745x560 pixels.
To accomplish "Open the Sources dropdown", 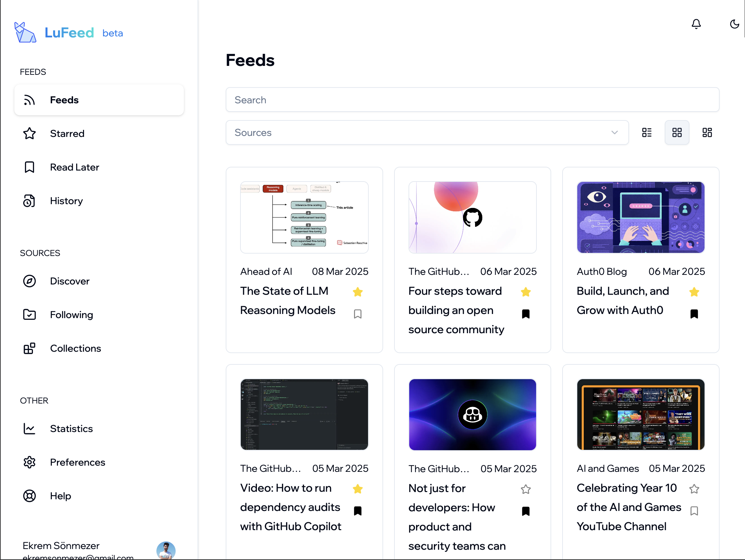I will (427, 132).
